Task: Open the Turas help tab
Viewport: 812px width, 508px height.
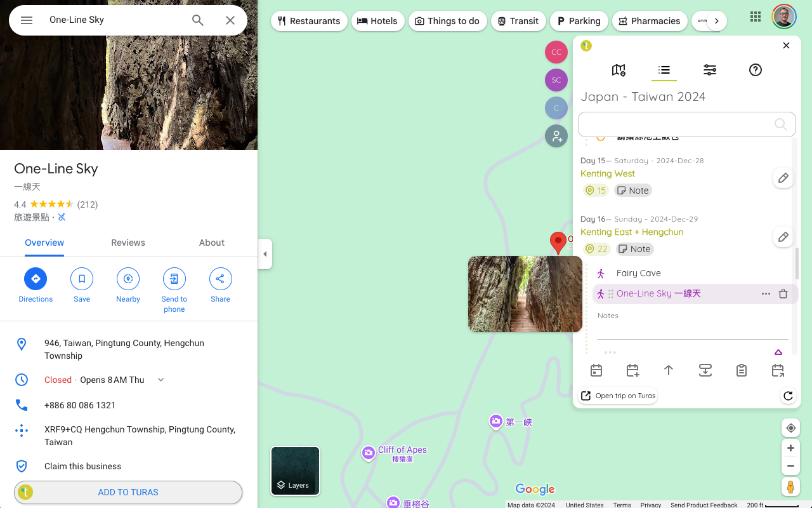Action: click(x=756, y=70)
